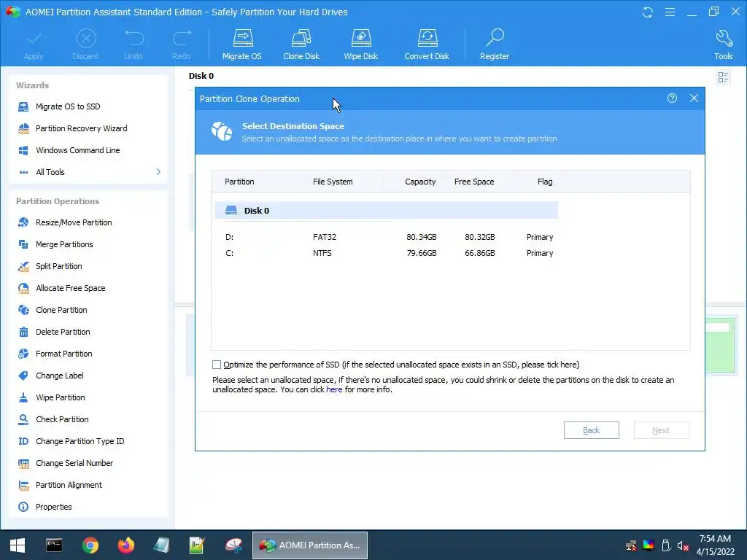Toggle the disk view layout icon

(x=723, y=77)
